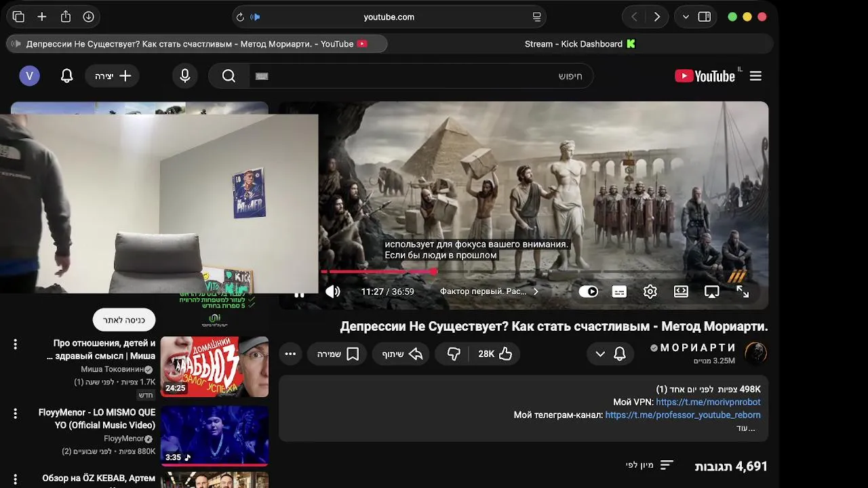Go back with Safari back arrow
This screenshot has width=868, height=488.
point(634,17)
